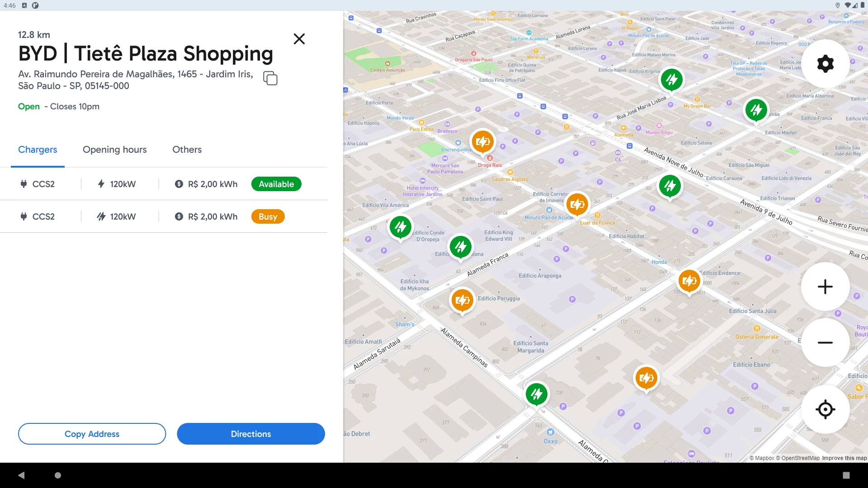Open the Others tab
Screen dimensions: 868x488
(x=187, y=150)
